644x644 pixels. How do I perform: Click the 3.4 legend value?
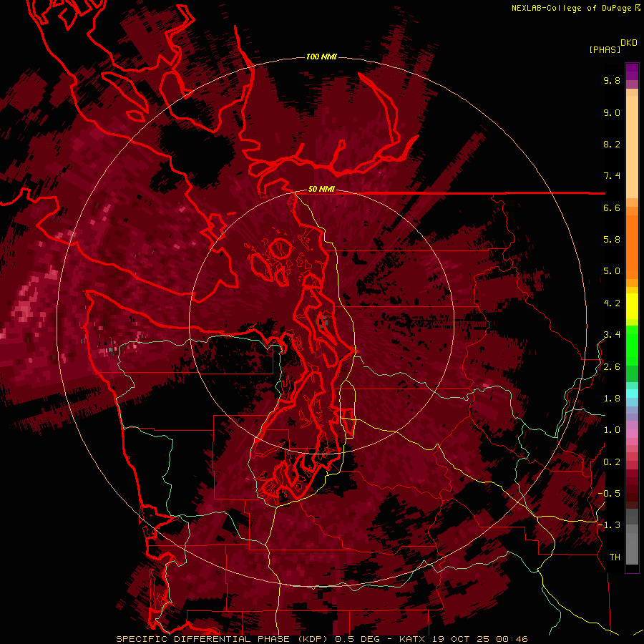click(612, 335)
